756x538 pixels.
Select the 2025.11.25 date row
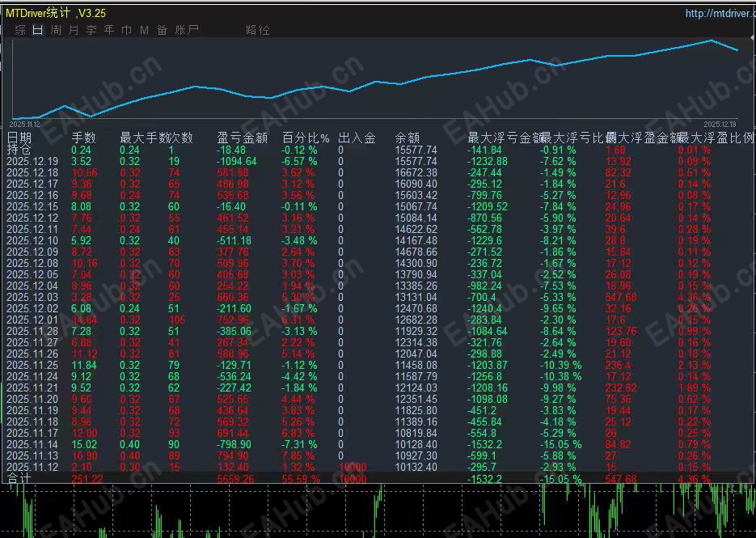[32, 365]
